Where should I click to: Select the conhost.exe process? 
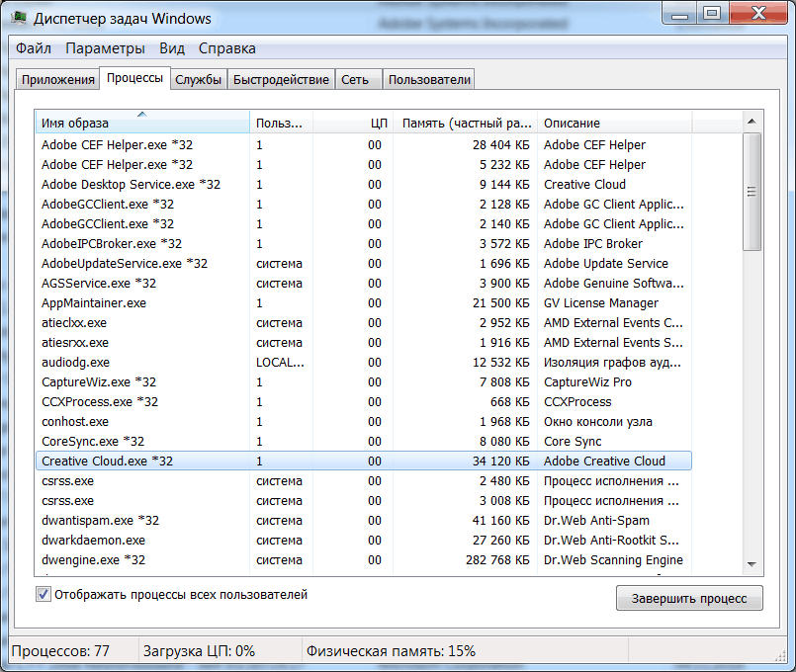[x=364, y=421]
